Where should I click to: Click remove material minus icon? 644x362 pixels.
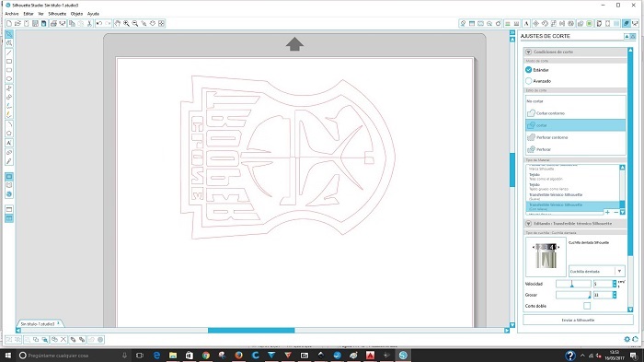click(x=615, y=212)
